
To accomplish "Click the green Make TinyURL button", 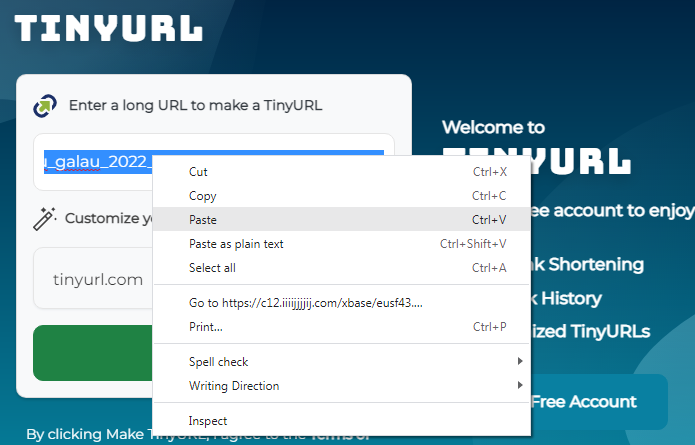I will click(x=93, y=353).
